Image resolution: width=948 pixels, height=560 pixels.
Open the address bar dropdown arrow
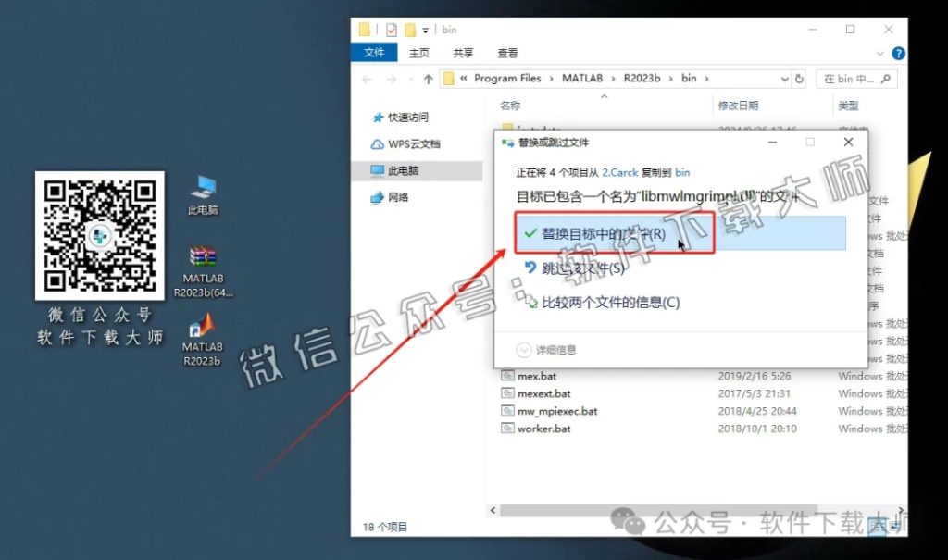click(784, 79)
